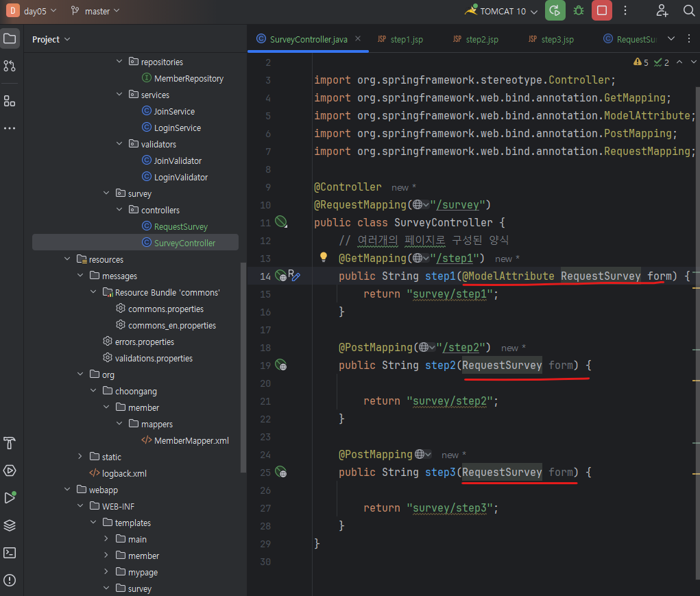The width and height of the screenshot is (700, 596).
Task: Click the Debug bug icon
Action: (579, 11)
